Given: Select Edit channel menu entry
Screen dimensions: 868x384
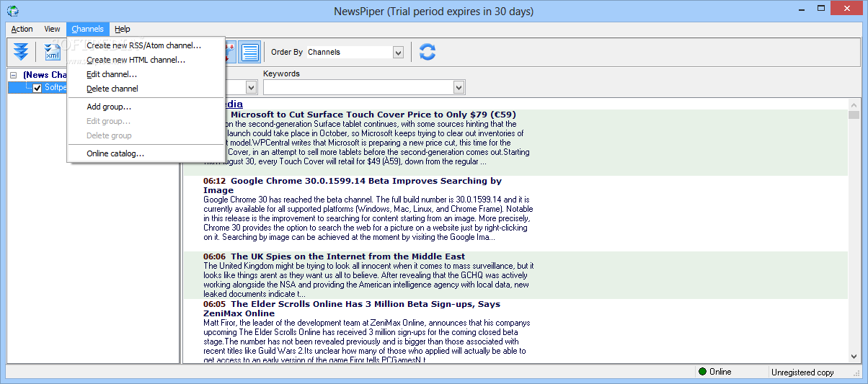Looking at the screenshot, I should point(146,74).
